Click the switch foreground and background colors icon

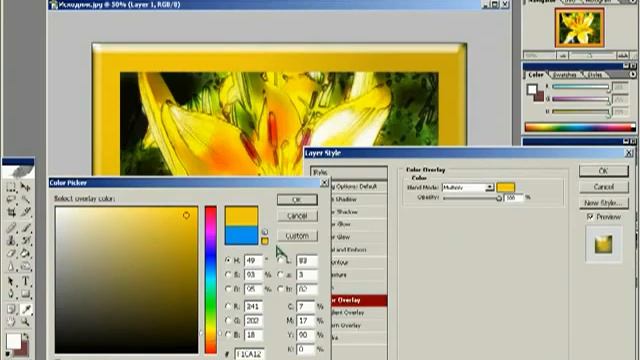pyautogui.click(x=26, y=336)
